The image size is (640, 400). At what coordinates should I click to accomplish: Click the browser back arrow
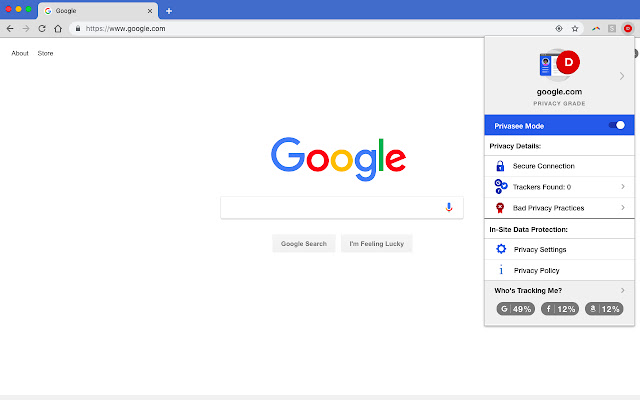[x=10, y=29]
